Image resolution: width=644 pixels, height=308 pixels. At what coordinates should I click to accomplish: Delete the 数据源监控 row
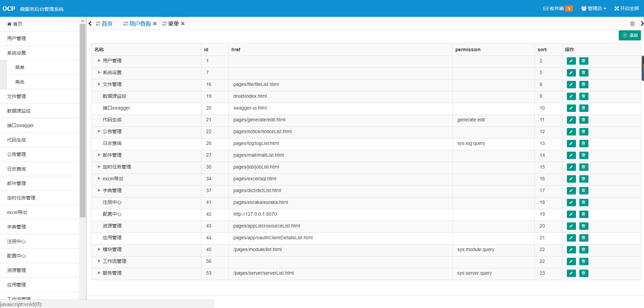[x=584, y=96]
